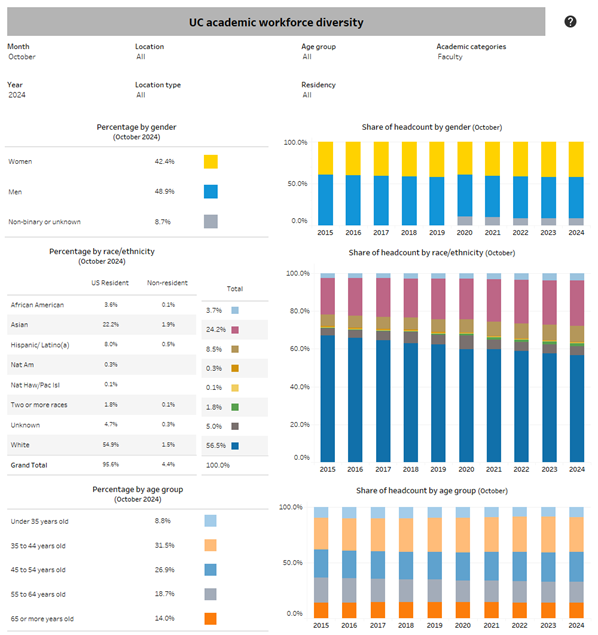Click 2017 axis label under race/ethnicity chart

coord(383,469)
